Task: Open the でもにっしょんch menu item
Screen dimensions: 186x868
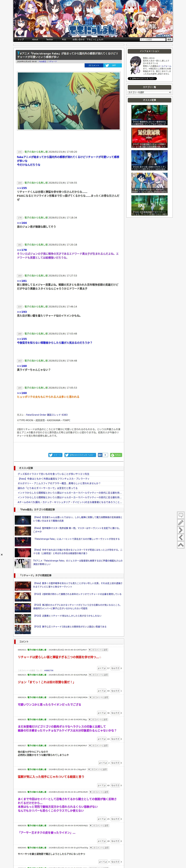Action: click(x=95, y=39)
